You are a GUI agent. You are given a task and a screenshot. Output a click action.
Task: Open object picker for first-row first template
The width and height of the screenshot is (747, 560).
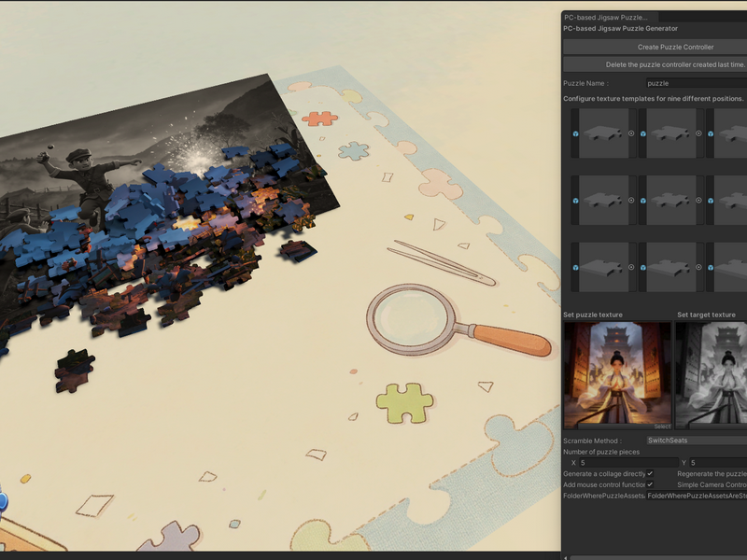(632, 133)
